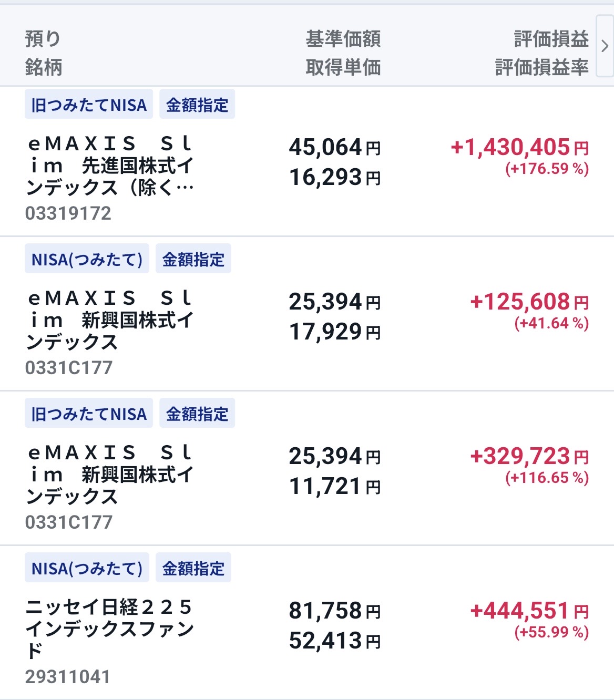Tap NISA(つみたて) tag above 新興国株式 fund

tap(87, 259)
